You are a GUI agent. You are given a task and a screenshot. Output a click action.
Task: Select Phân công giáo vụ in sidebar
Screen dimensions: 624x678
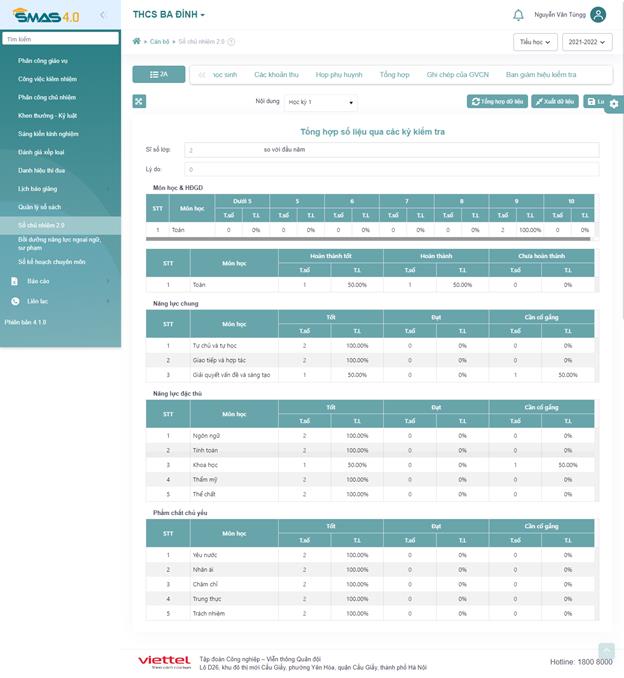(43, 61)
